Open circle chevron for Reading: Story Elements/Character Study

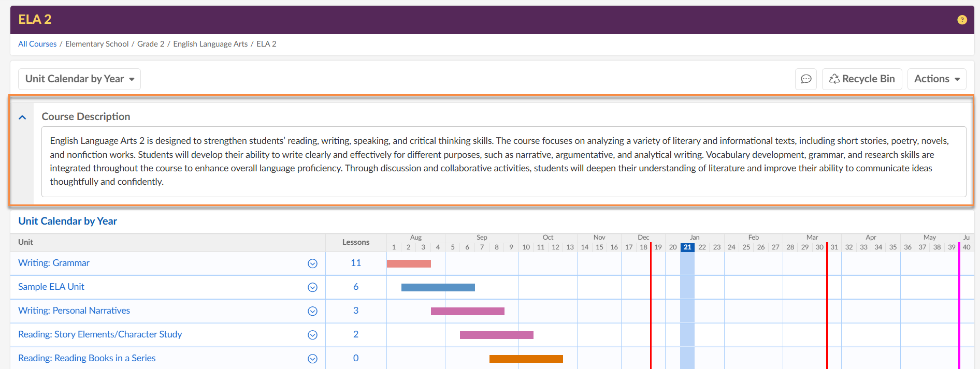click(x=312, y=335)
